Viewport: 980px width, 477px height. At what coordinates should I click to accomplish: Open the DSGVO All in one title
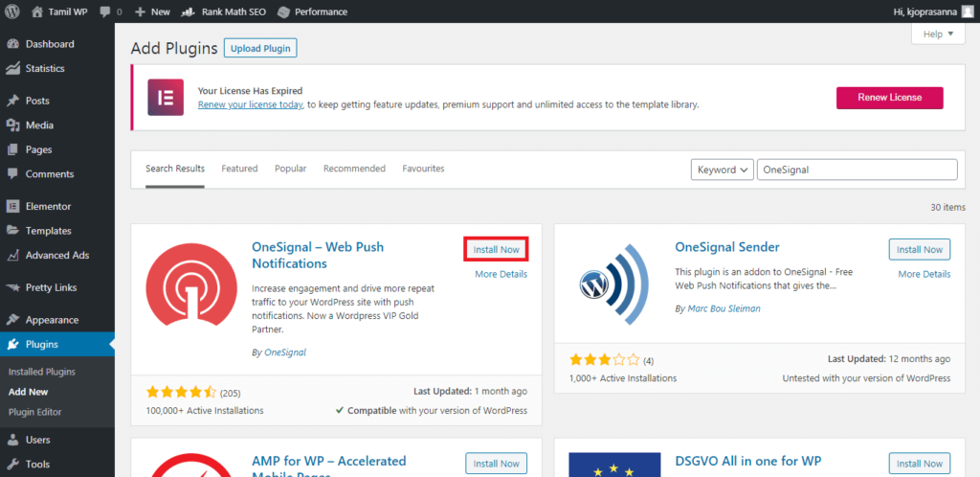click(748, 462)
